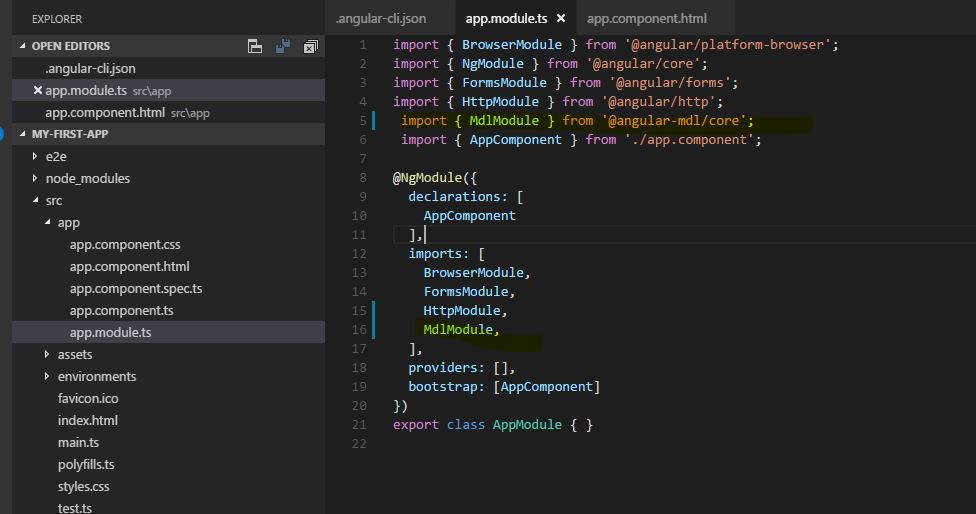Viewport: 976px width, 514px height.
Task: Open app.component.ts in the file tree
Action: (124, 310)
